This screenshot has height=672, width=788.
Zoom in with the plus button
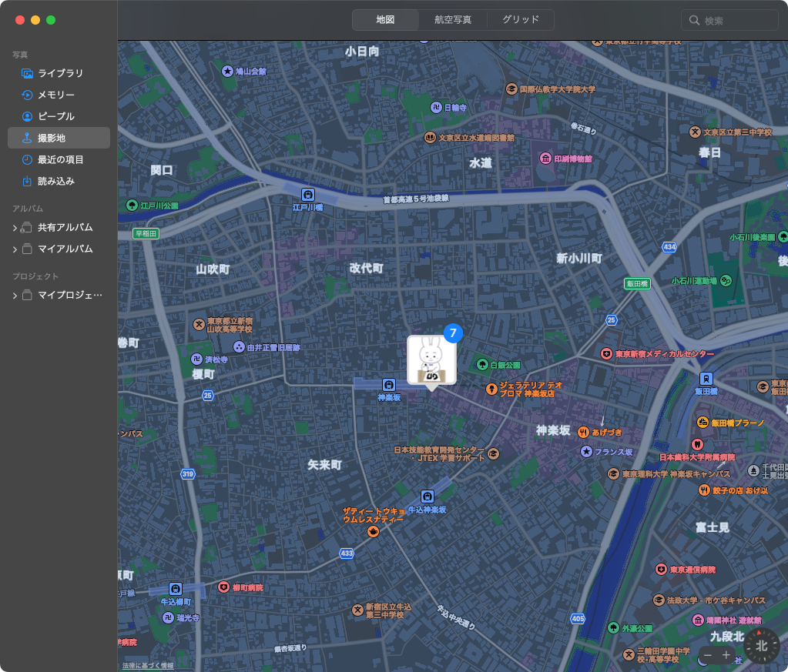[x=726, y=655]
